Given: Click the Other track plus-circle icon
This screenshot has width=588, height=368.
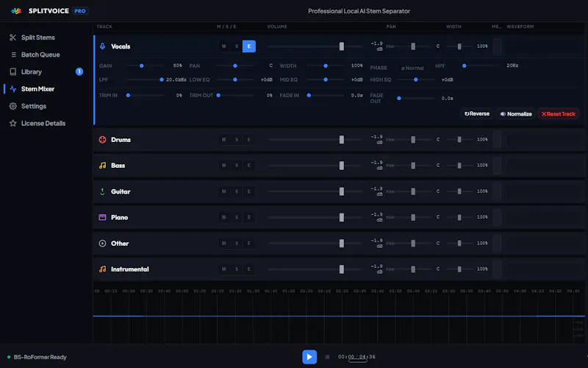Looking at the screenshot, I should [102, 244].
